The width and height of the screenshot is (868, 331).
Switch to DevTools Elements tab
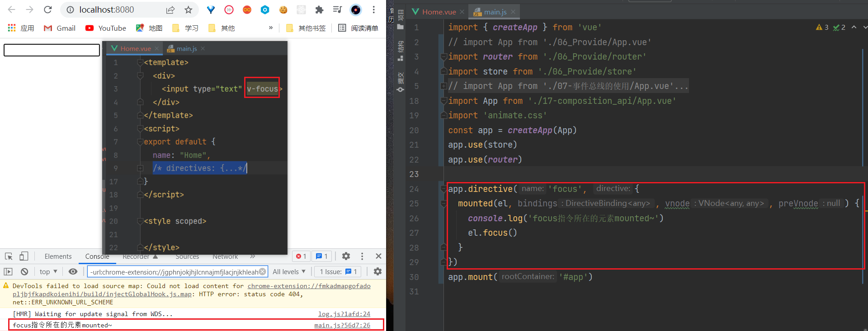(x=58, y=256)
